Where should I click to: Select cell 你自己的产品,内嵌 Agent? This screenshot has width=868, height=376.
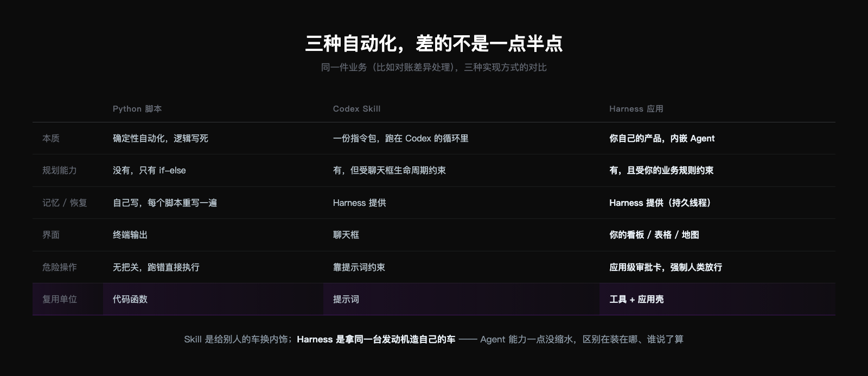(662, 138)
